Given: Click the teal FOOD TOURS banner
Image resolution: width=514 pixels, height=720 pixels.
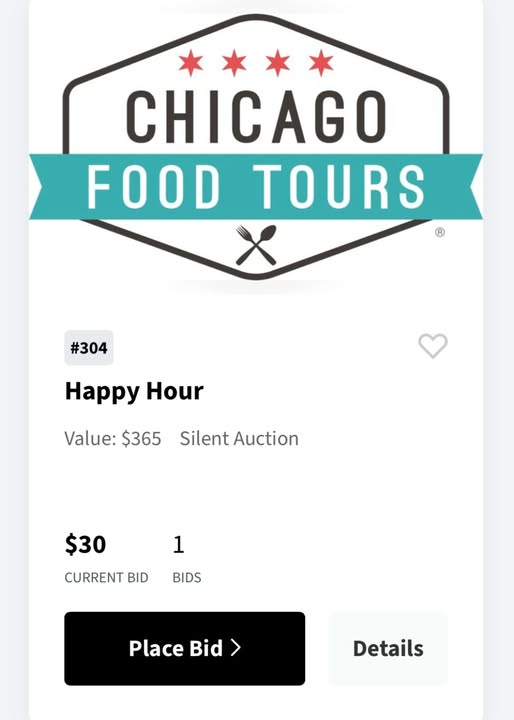Looking at the screenshot, I should click(256, 186).
